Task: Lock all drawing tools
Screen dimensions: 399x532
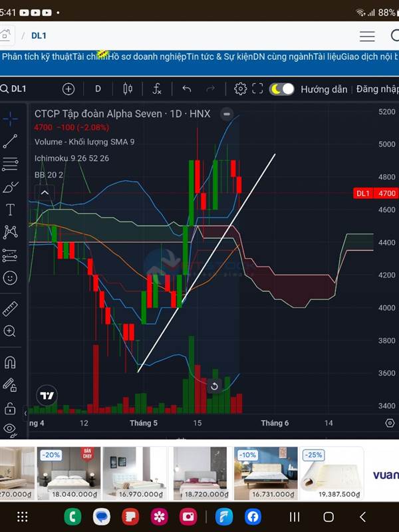Action: (x=10, y=408)
